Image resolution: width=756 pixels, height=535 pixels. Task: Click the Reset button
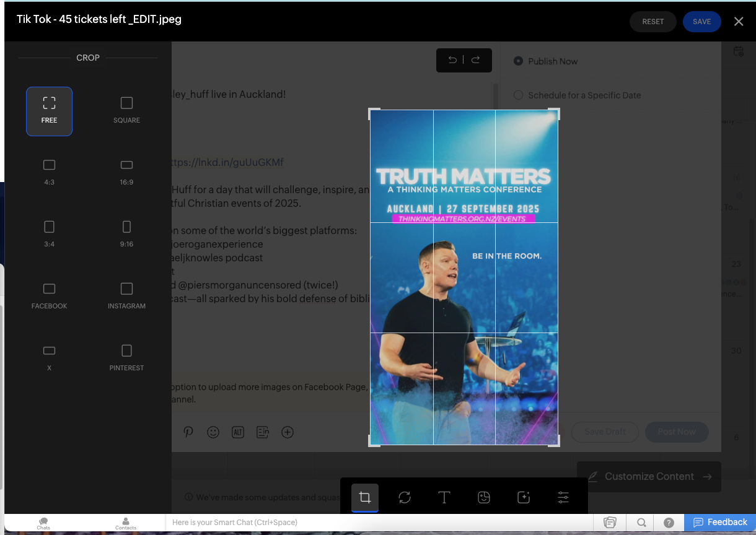point(653,22)
